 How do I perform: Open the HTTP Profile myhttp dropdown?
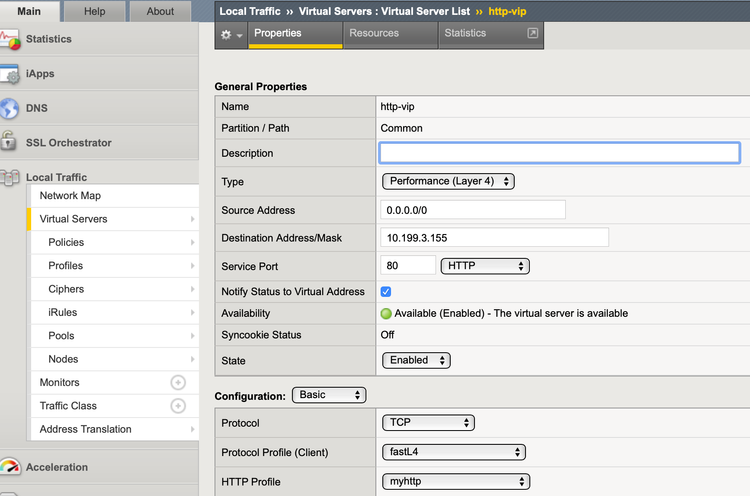tap(454, 482)
